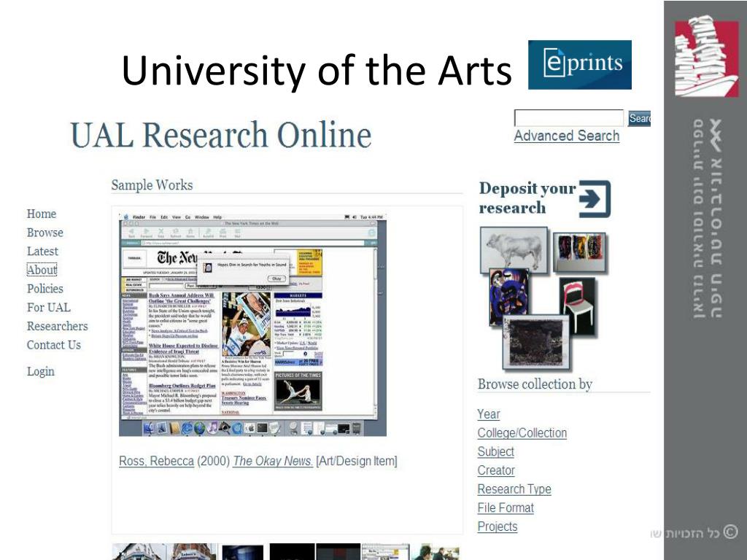The height and width of the screenshot is (560, 747).
Task: Click the University of Haifa library logo
Action: 706,56
